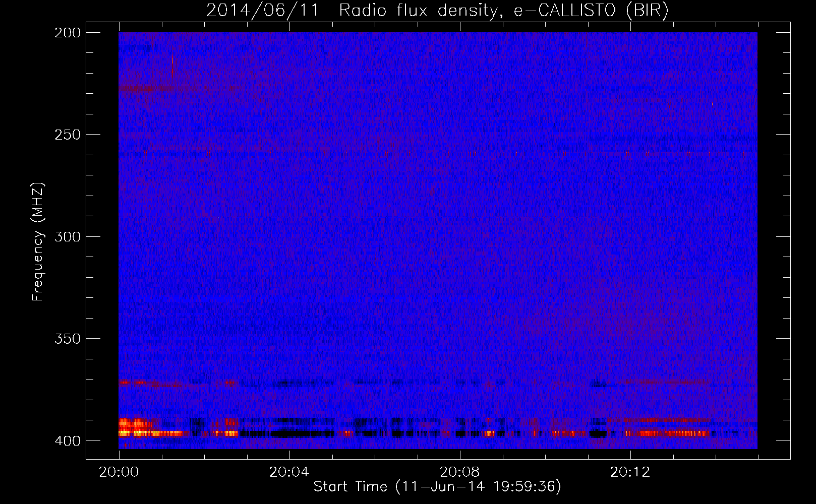Click the 20:00 time tick label
This screenshot has height=504, width=816.
[119, 472]
